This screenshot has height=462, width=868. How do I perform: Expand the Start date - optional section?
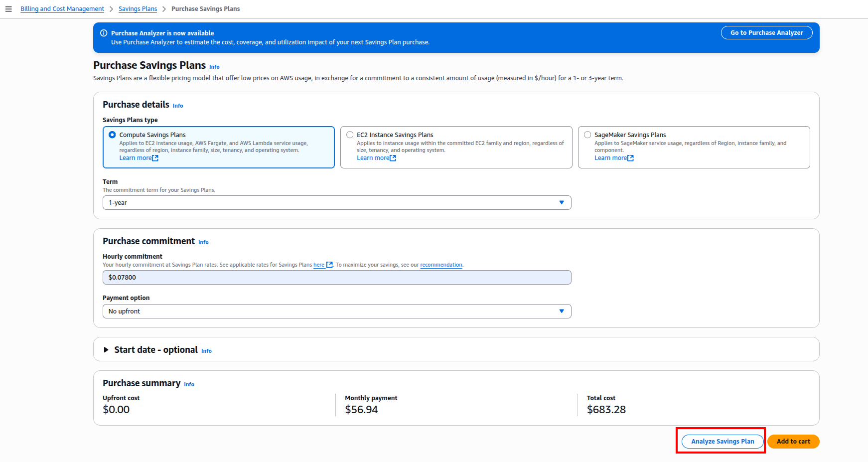click(106, 350)
